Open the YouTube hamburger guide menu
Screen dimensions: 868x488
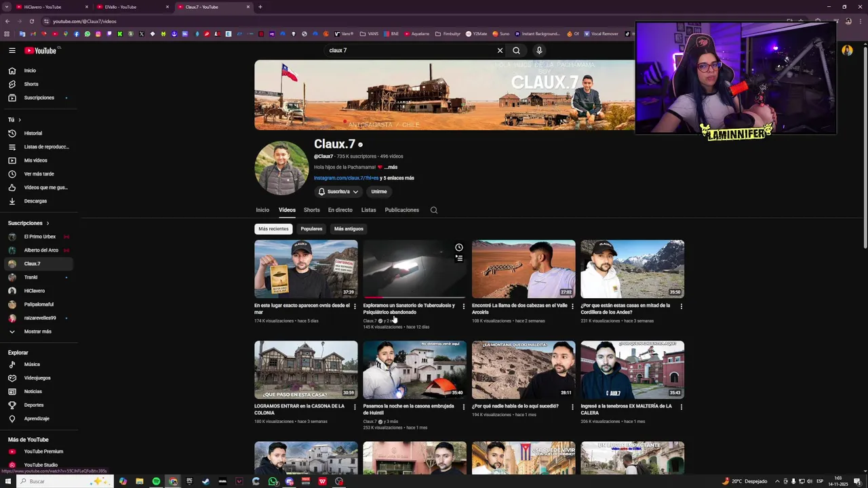(12, 50)
